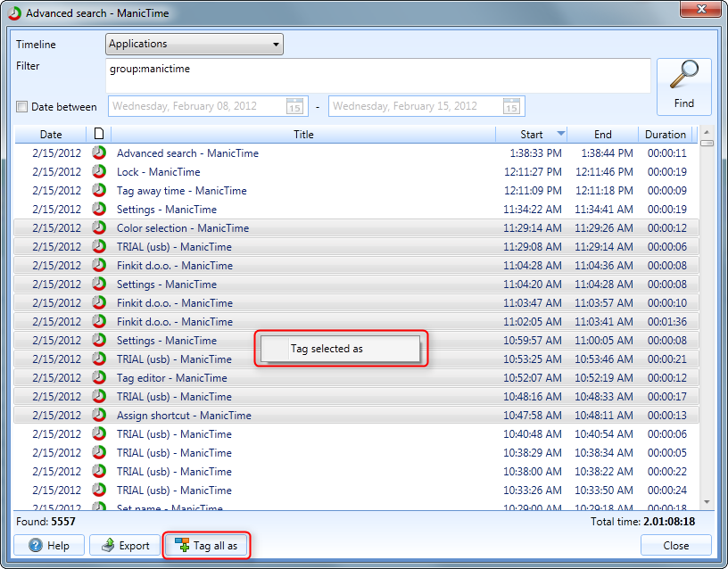This screenshot has width=728, height=569.
Task: Click the end time "12:11:46 PM"
Action: click(604, 172)
